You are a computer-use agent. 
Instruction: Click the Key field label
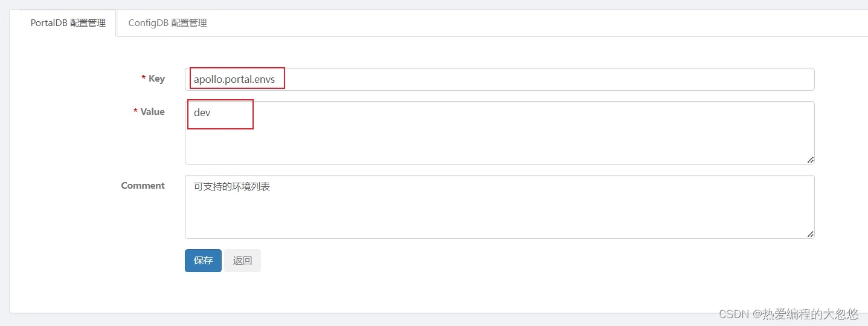[x=156, y=79]
